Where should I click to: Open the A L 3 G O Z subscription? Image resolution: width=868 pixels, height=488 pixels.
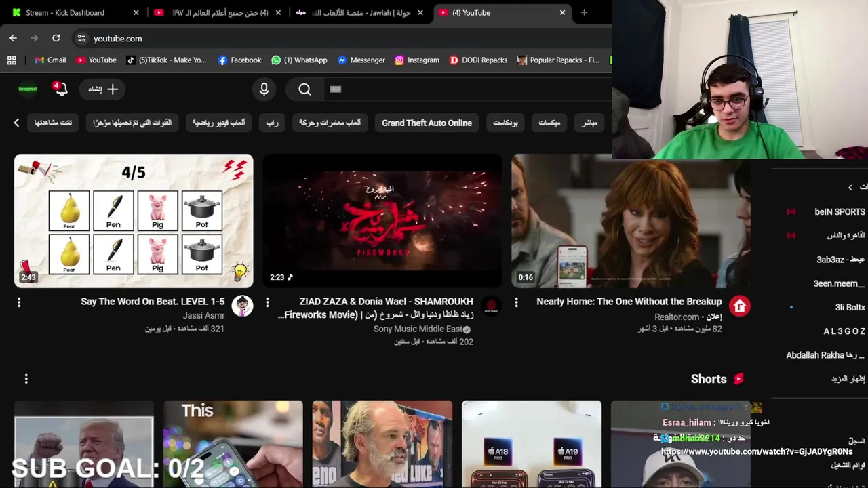point(844,331)
